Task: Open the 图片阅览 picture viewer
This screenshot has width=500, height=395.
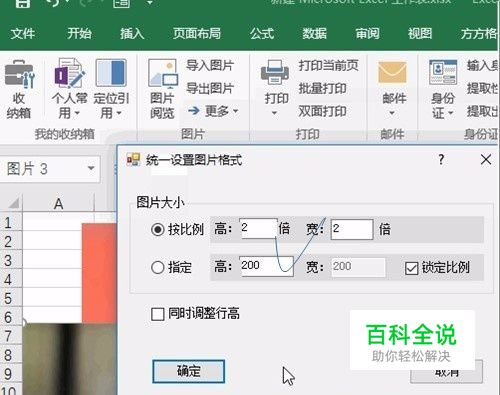Action: 162,74
